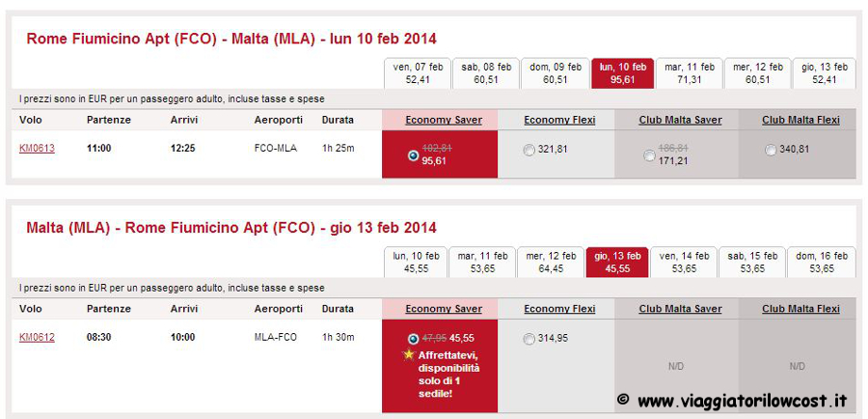Choose Club Malta Flexi 340,81 option
The width and height of the screenshot is (868, 419).
pos(771,151)
